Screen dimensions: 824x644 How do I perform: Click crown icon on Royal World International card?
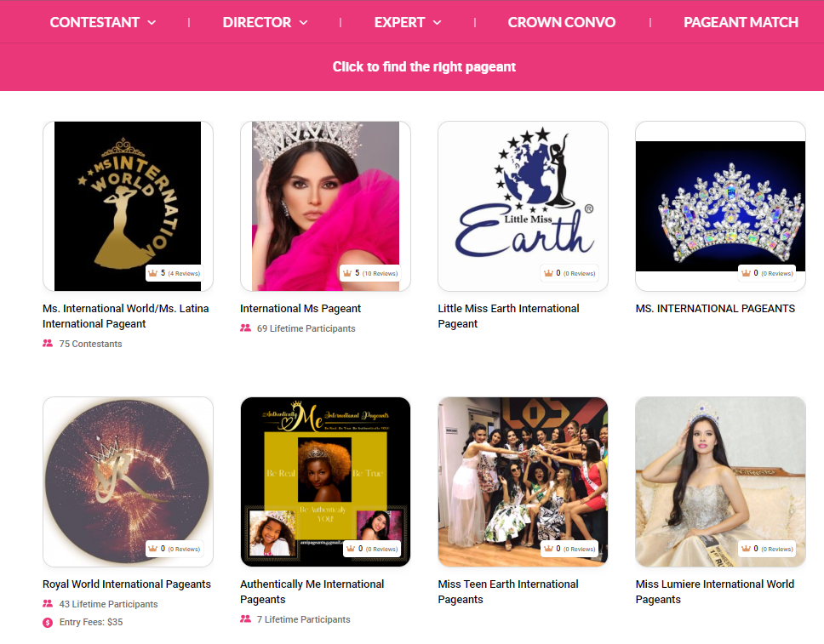[x=153, y=549]
